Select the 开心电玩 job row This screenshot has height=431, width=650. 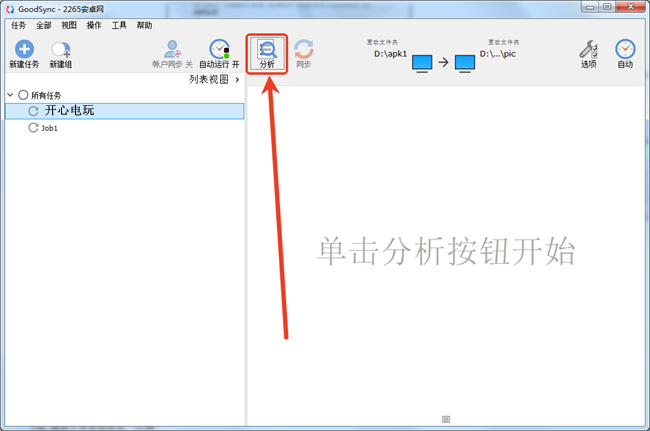pos(124,111)
